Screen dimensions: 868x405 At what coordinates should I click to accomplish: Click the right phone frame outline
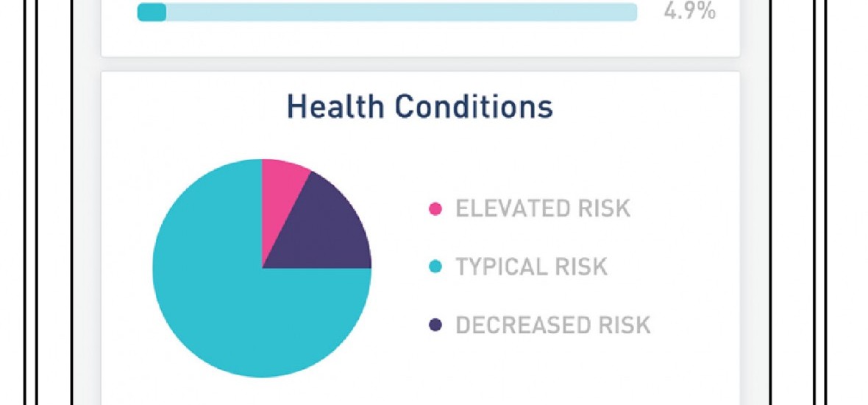click(814, 221)
